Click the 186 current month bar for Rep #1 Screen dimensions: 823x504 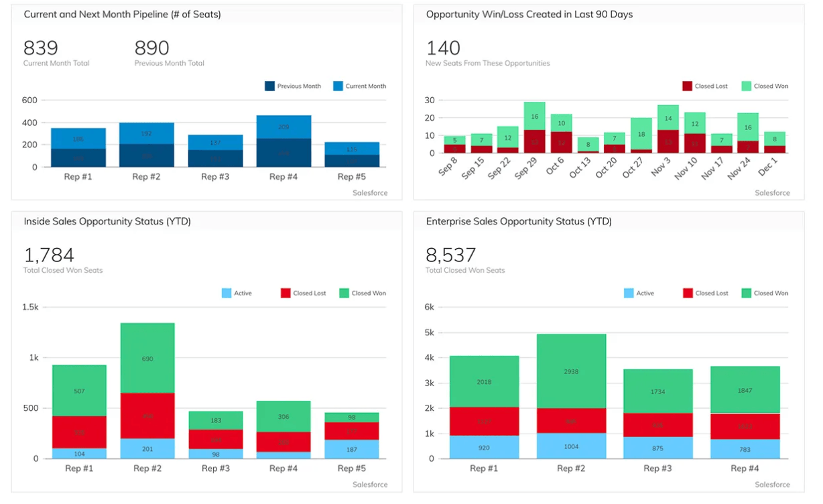78,139
